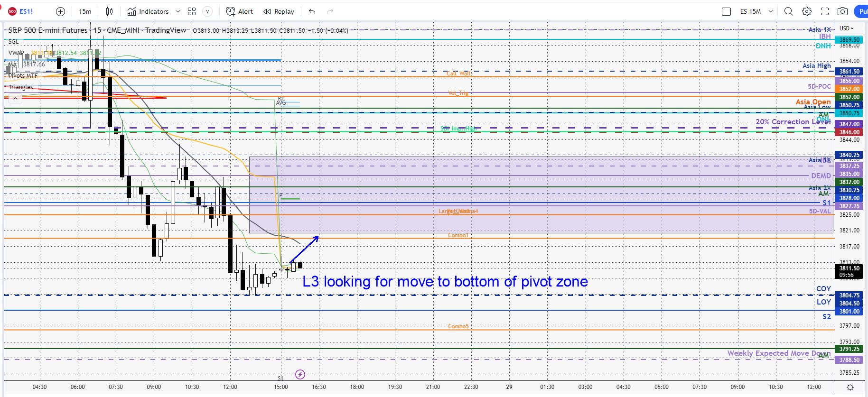Click the 3788.50 purple price label
868x397 pixels.
849,360
